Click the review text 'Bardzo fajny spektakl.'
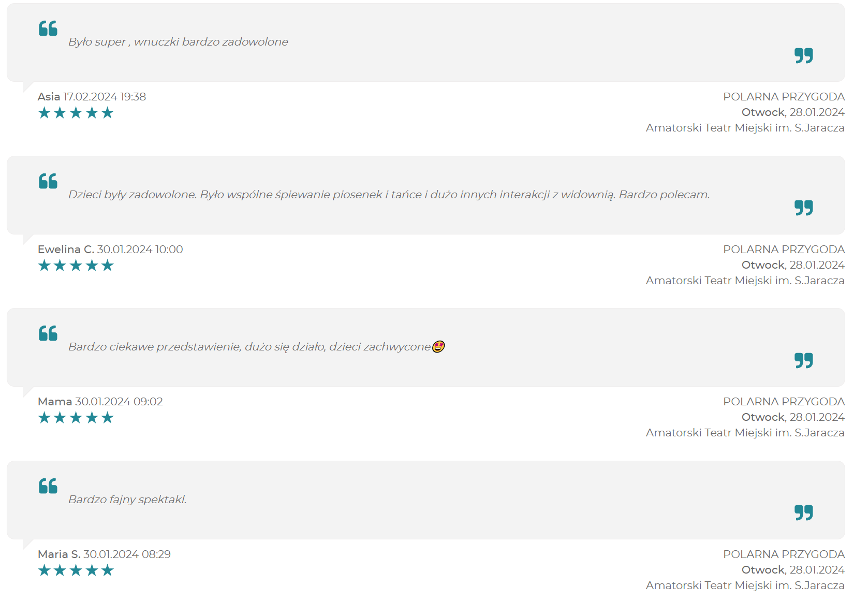The image size is (854, 616). [127, 500]
